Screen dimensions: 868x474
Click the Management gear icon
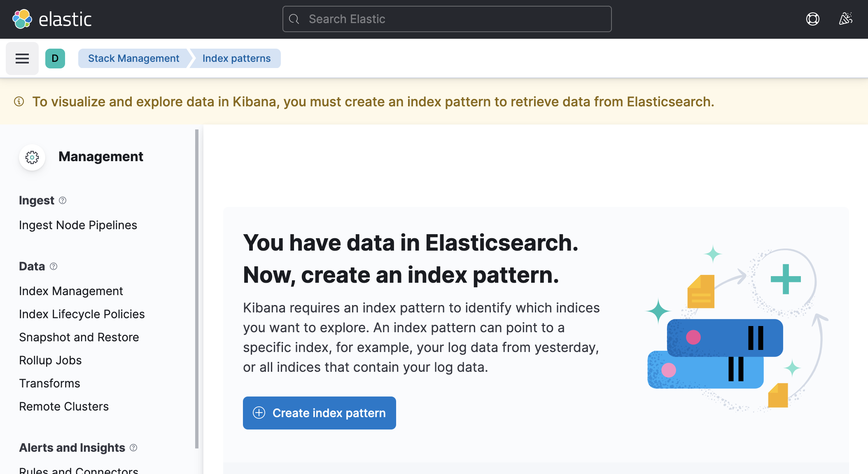click(32, 157)
